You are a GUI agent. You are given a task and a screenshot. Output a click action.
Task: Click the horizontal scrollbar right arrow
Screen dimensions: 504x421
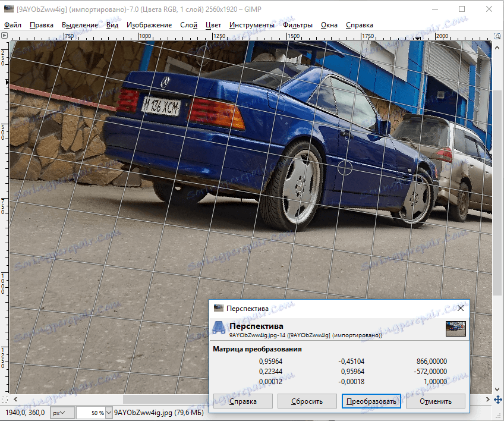tap(488, 400)
